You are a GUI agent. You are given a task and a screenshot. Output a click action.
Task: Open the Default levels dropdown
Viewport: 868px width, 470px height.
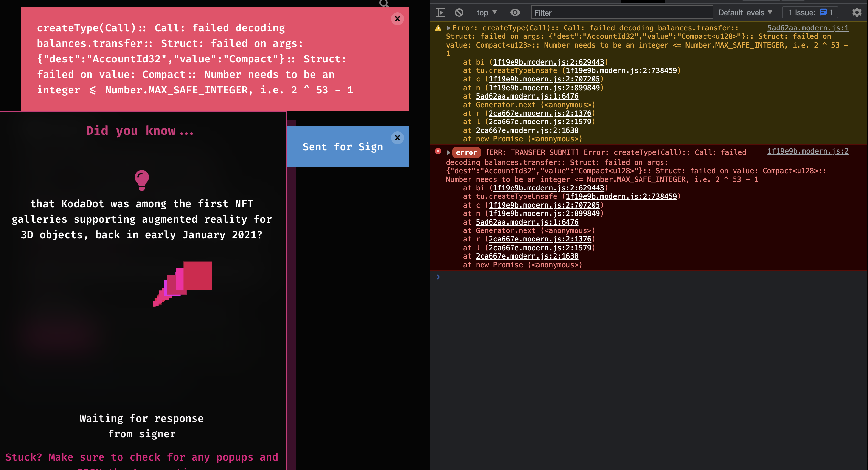[745, 13]
